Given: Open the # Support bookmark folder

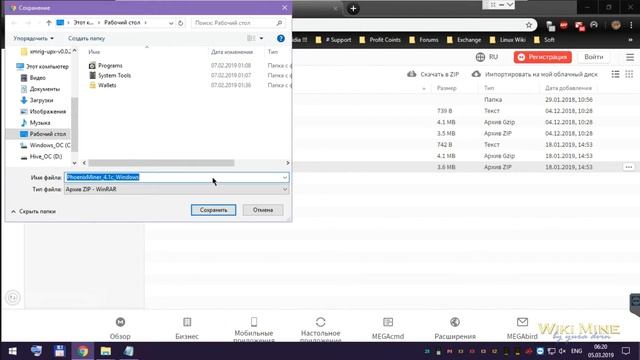Looking at the screenshot, I should (x=333, y=40).
